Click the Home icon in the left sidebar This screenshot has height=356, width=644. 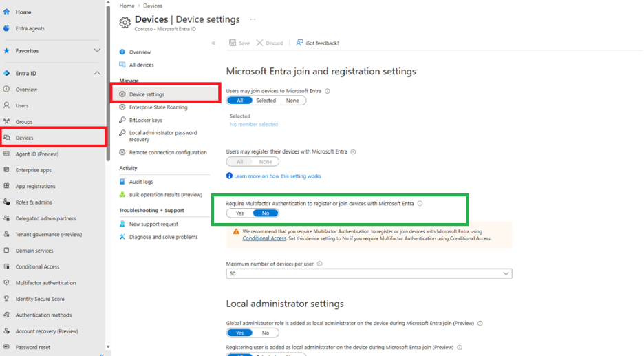6,12
